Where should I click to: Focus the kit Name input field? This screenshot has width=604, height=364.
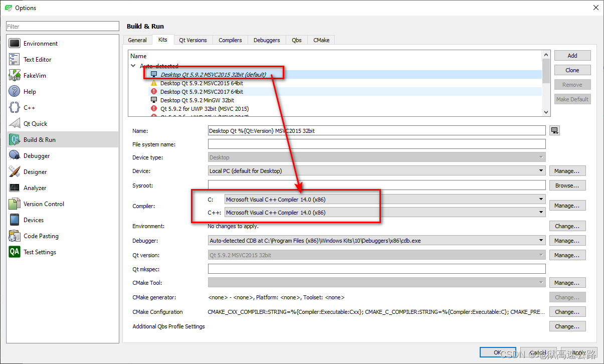click(x=376, y=130)
